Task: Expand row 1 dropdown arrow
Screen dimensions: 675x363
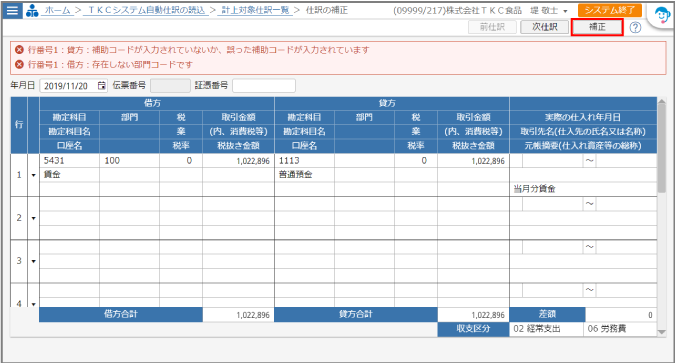Action: (x=34, y=175)
